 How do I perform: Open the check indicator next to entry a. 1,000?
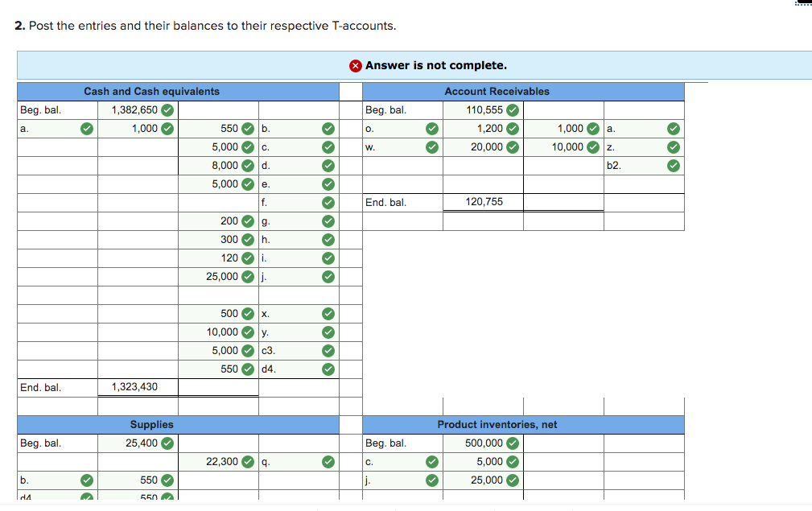pos(166,129)
